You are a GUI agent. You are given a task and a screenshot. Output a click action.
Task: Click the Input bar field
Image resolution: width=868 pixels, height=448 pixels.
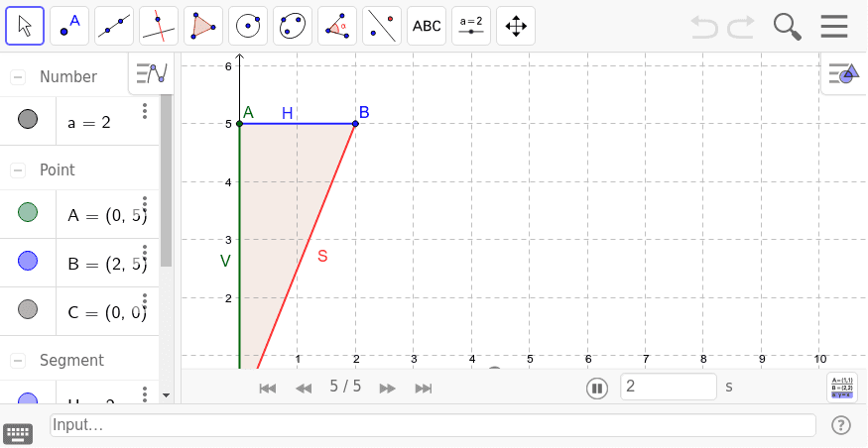pyautogui.click(x=433, y=425)
